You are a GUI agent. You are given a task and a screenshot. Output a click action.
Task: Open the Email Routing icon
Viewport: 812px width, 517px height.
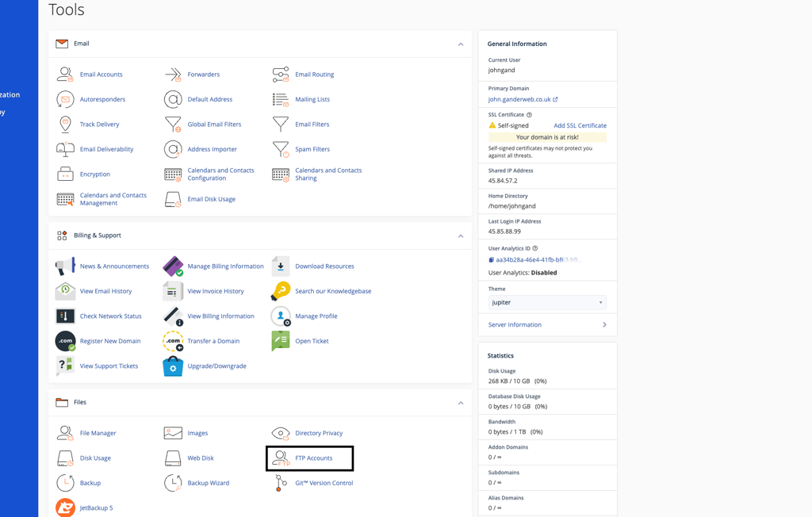point(281,74)
